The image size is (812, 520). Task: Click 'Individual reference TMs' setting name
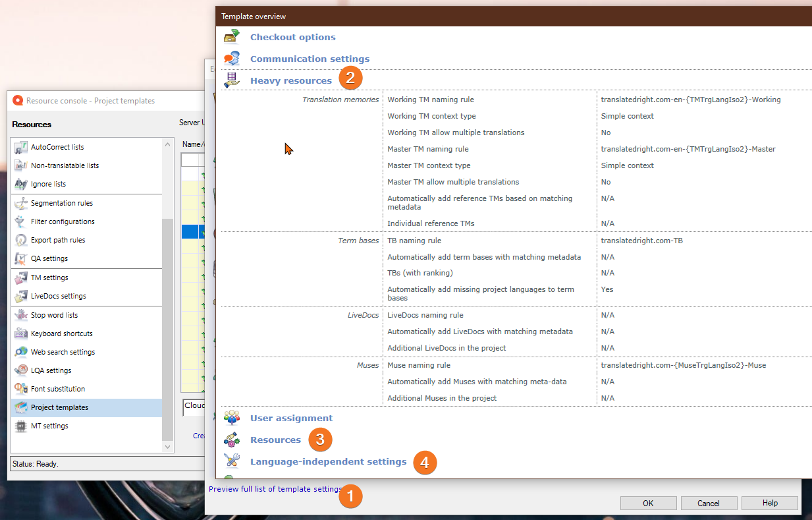pos(431,223)
